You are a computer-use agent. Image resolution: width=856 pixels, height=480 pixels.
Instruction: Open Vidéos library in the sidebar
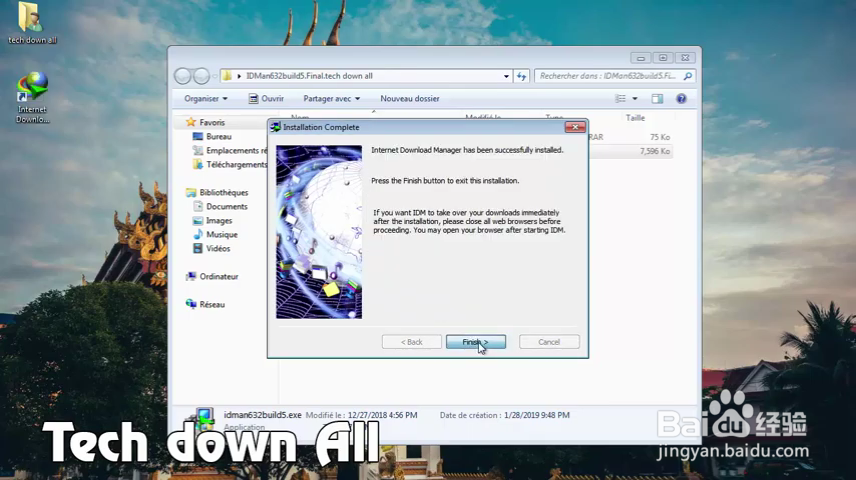211,248
